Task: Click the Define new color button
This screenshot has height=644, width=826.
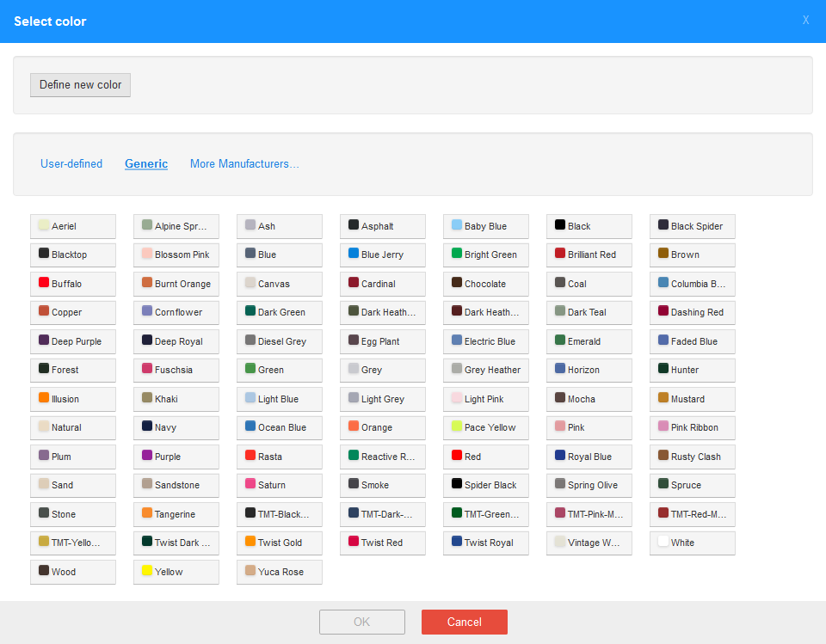Action: coord(80,85)
